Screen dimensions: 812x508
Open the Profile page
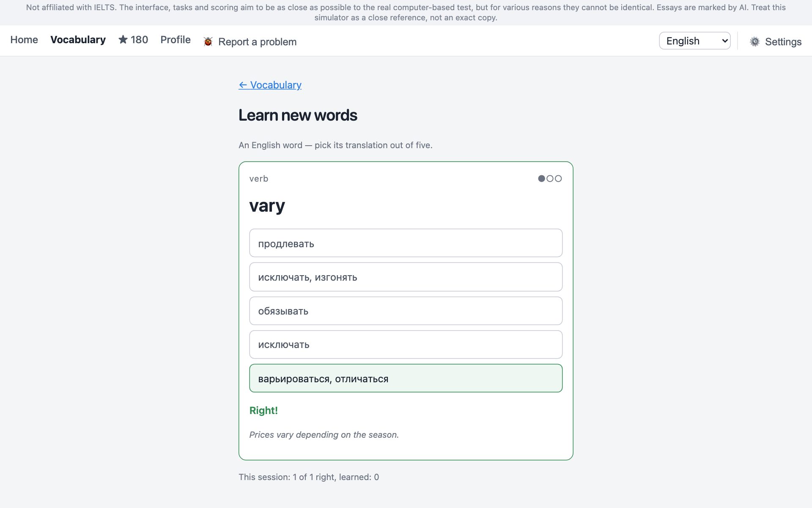tap(176, 39)
